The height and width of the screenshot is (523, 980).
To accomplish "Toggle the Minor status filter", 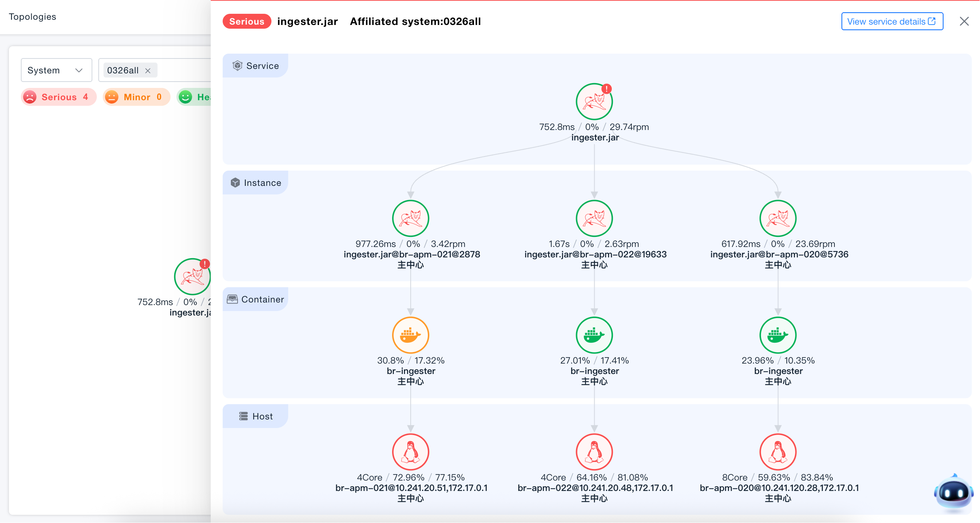I will tap(136, 97).
